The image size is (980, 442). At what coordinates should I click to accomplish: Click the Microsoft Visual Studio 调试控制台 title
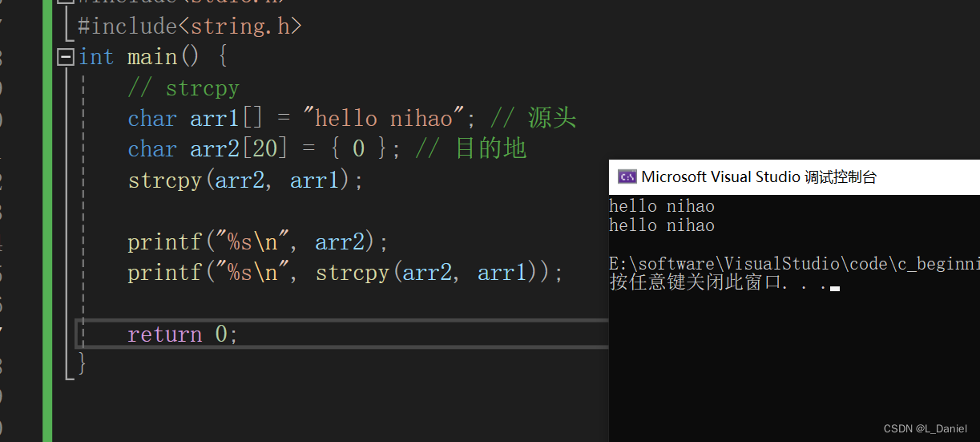[759, 177]
